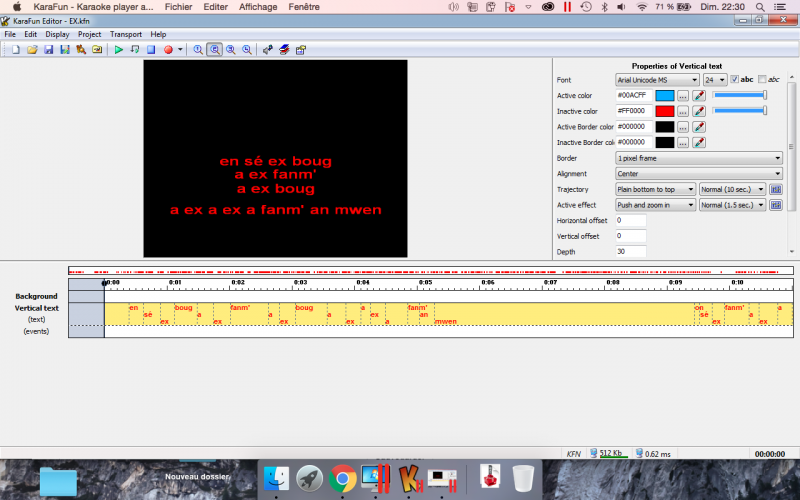
Task: Click the first magnifier zoom icon
Action: point(198,49)
